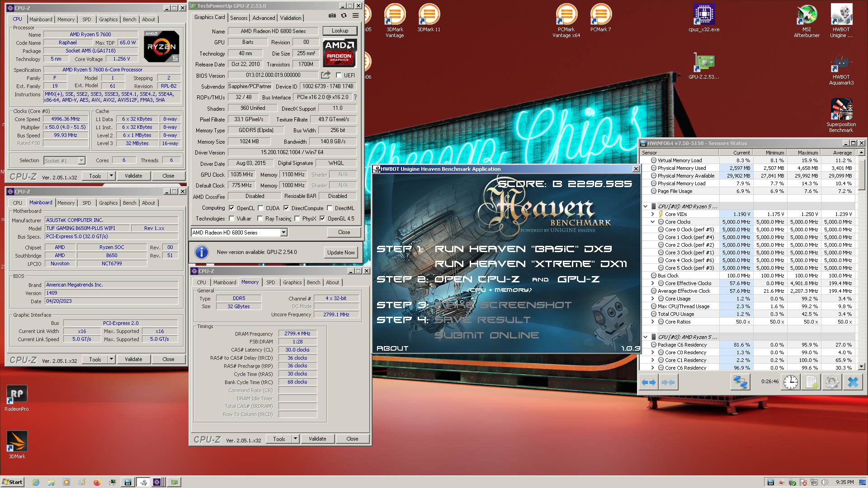This screenshot has width=868, height=488.
Task: Open the GPU-Z hamburger menu icon
Action: pos(355,15)
